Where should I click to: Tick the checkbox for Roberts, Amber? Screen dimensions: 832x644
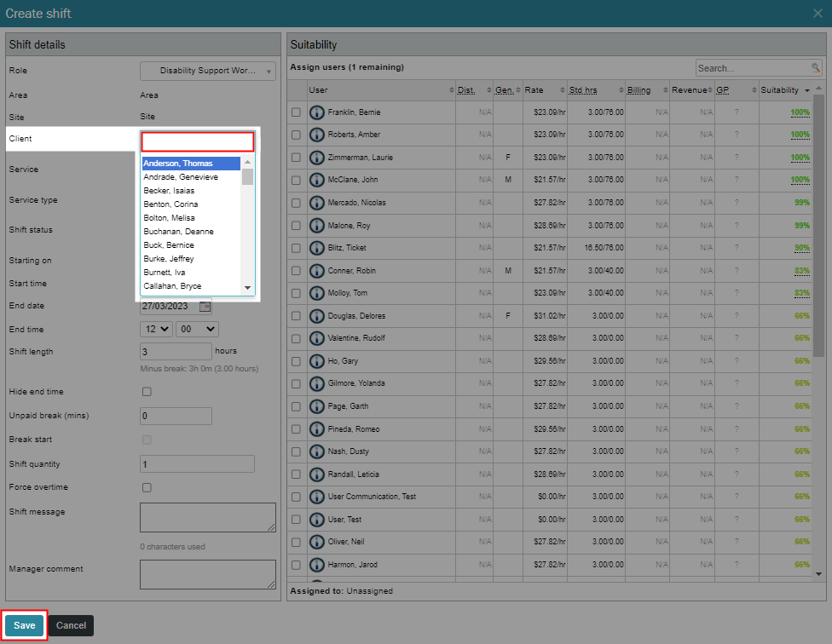click(296, 135)
